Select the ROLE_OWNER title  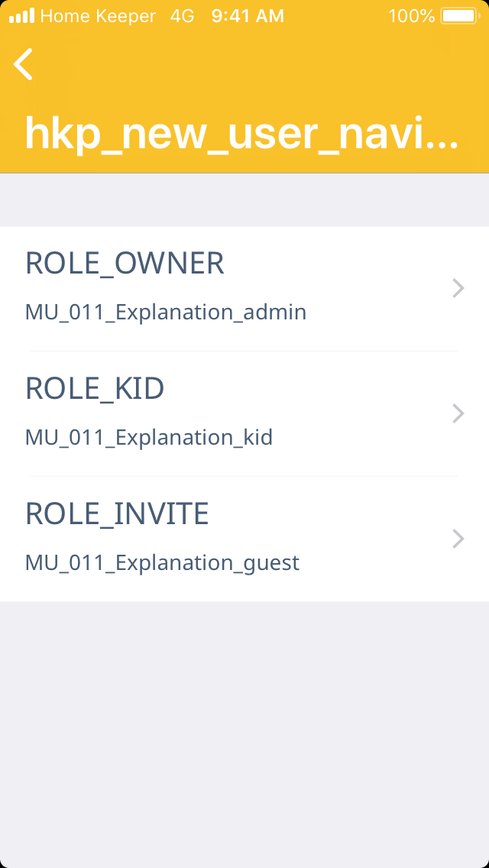(125, 264)
